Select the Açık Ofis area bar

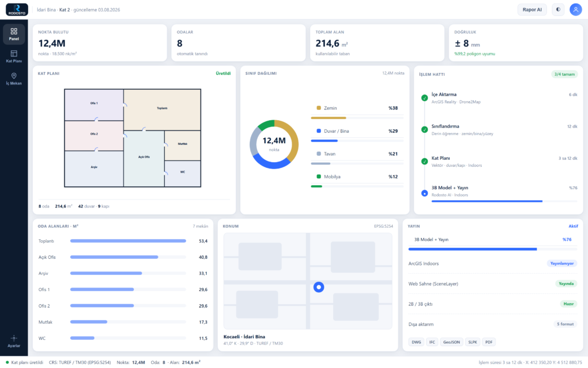point(128,257)
